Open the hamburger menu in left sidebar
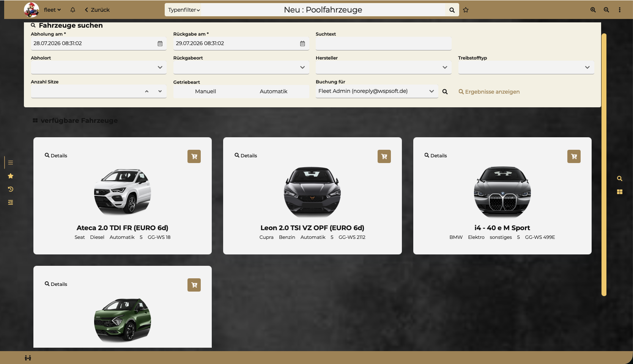The image size is (633, 364). click(x=11, y=163)
